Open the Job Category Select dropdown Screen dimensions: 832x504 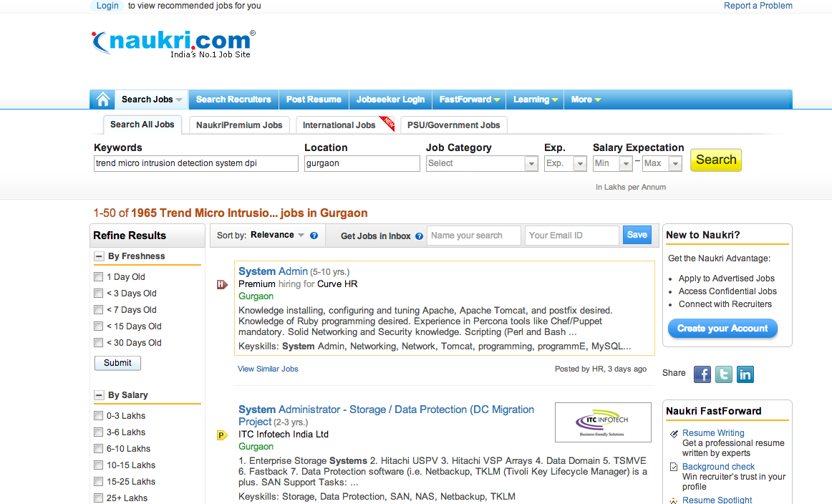click(x=482, y=163)
